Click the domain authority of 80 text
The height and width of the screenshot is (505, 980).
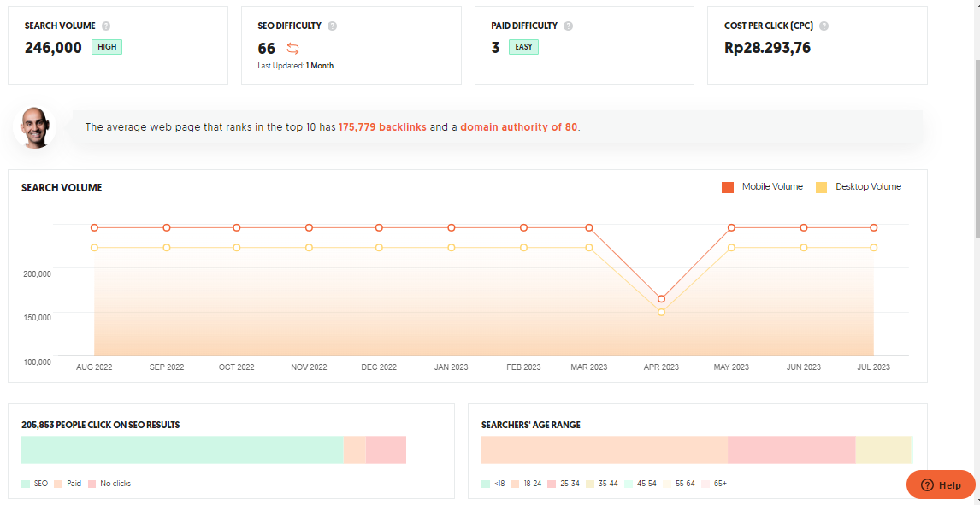(519, 127)
